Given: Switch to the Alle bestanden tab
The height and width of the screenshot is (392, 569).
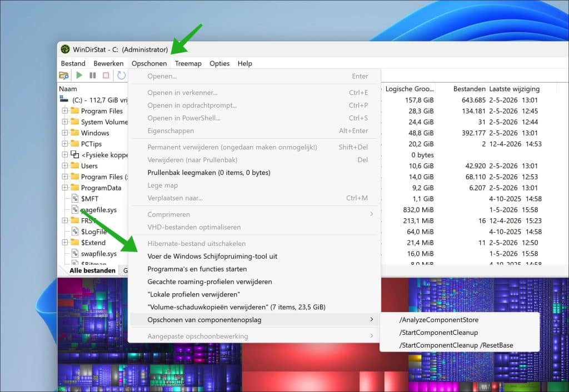Looking at the screenshot, I should 92,270.
